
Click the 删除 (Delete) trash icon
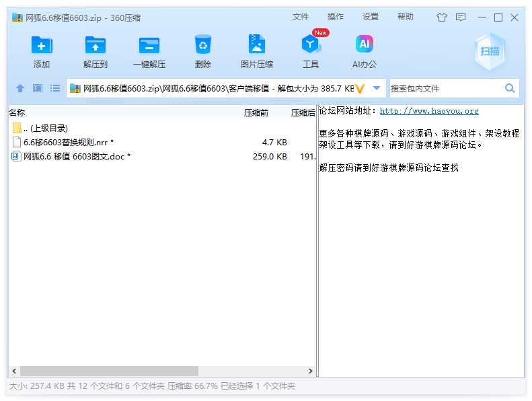click(203, 44)
